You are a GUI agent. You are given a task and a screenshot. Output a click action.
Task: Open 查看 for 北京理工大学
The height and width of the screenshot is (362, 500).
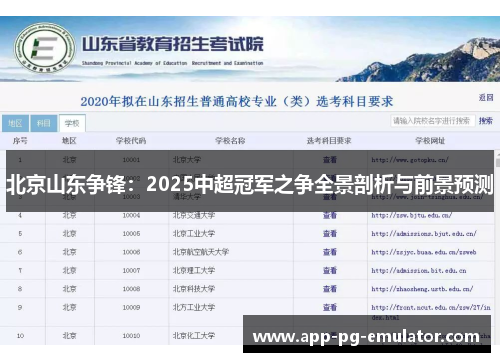coord(330,270)
